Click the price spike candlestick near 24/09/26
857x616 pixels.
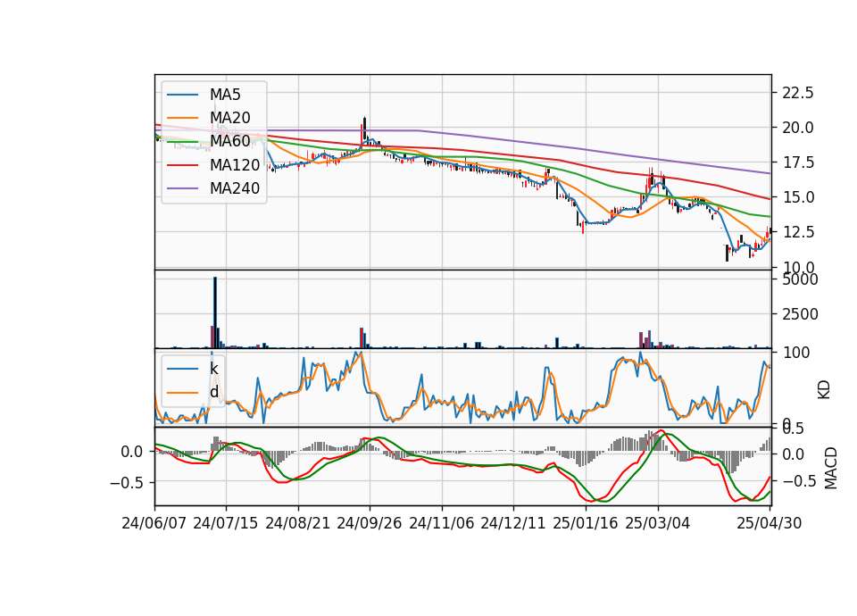click(364, 128)
